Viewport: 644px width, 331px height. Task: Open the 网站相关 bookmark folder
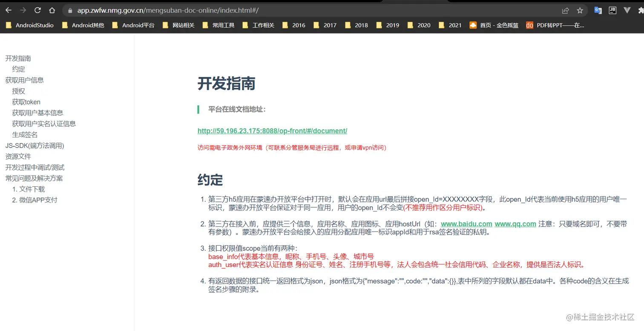[178, 25]
